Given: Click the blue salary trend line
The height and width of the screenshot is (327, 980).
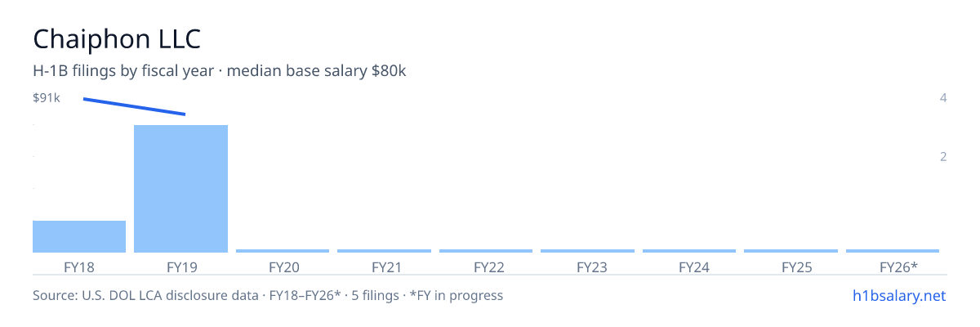Looking at the screenshot, I should pos(134,106).
